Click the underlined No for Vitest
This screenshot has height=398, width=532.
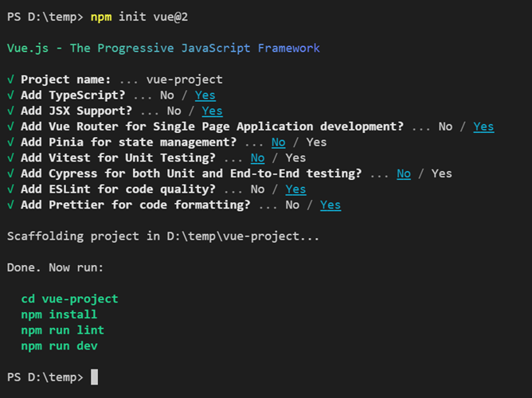[x=257, y=158]
